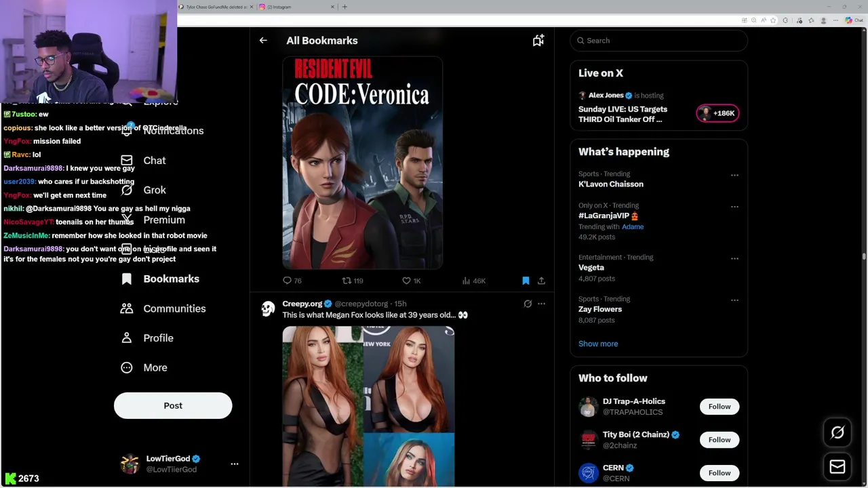Click the search magnifier icon
868x488 pixels.
(x=580, y=41)
